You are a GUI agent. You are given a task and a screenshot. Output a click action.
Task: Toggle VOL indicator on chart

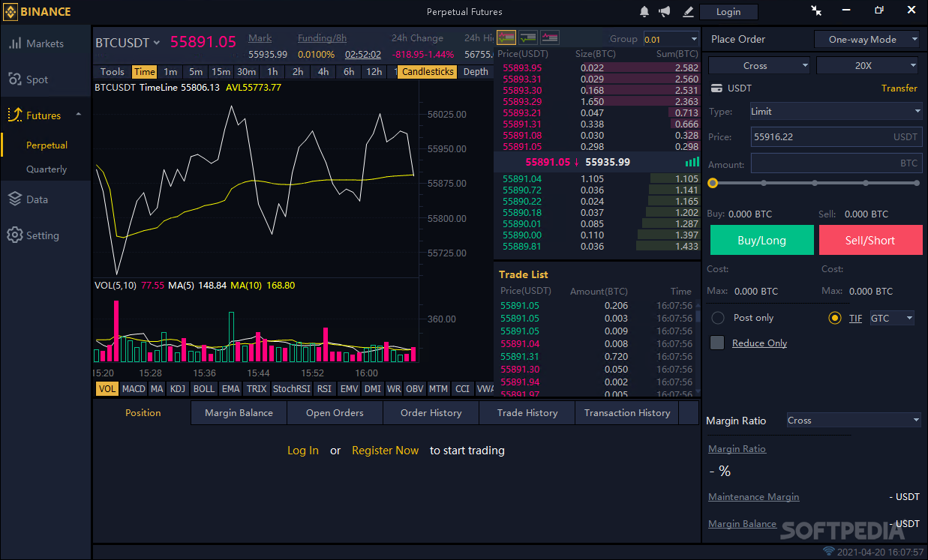107,389
